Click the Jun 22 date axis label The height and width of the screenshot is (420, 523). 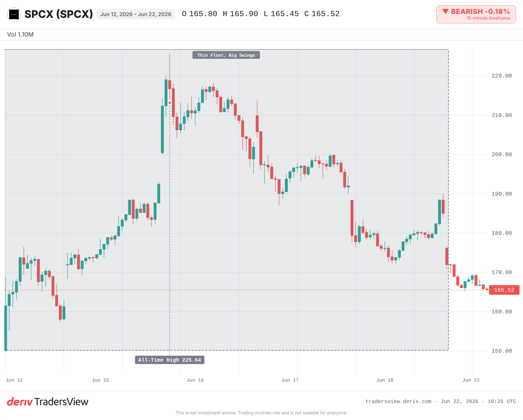point(471,380)
